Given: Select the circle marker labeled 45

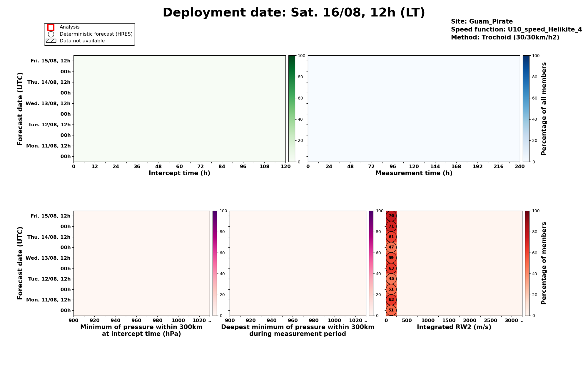Looking at the screenshot, I should click(x=391, y=279).
